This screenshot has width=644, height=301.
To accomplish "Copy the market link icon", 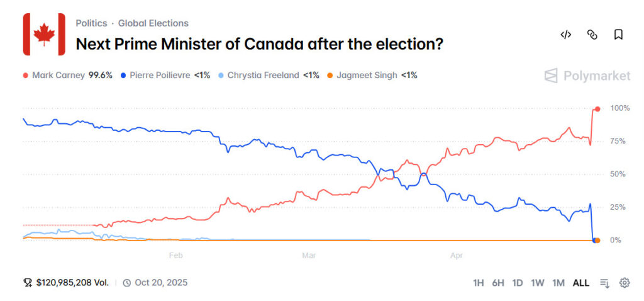I will tap(592, 35).
